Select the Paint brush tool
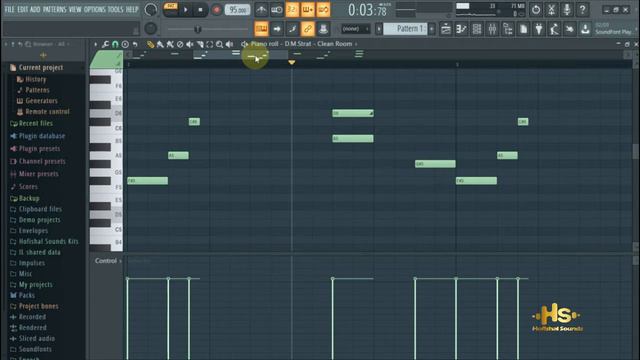The height and width of the screenshot is (360, 640). 160,44
